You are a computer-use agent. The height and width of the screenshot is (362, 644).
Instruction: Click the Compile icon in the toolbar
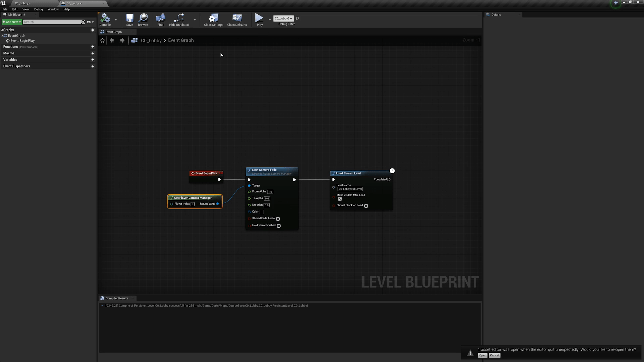click(105, 18)
